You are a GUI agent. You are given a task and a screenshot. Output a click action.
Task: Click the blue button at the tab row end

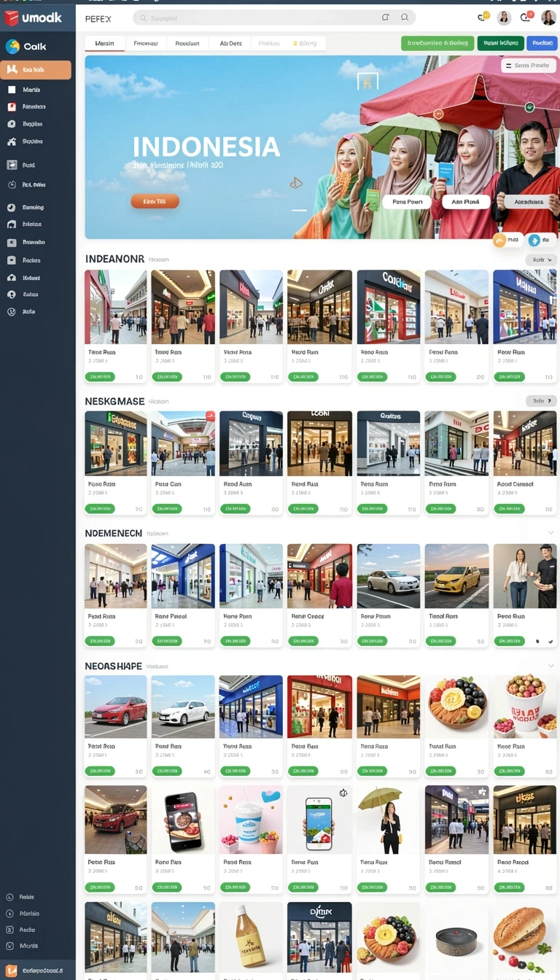coord(542,43)
